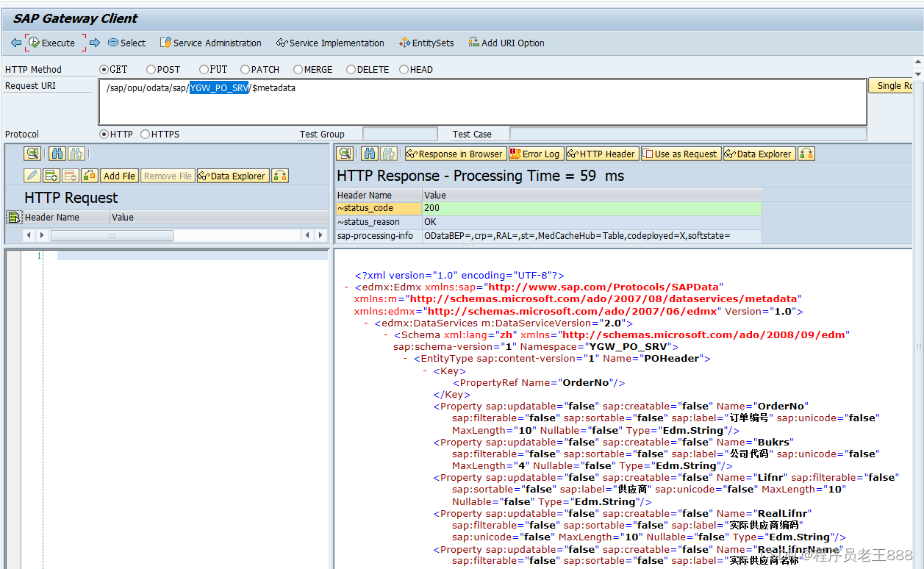Select the ~status_code header cell
The height and width of the screenshot is (569, 924).
(379, 208)
